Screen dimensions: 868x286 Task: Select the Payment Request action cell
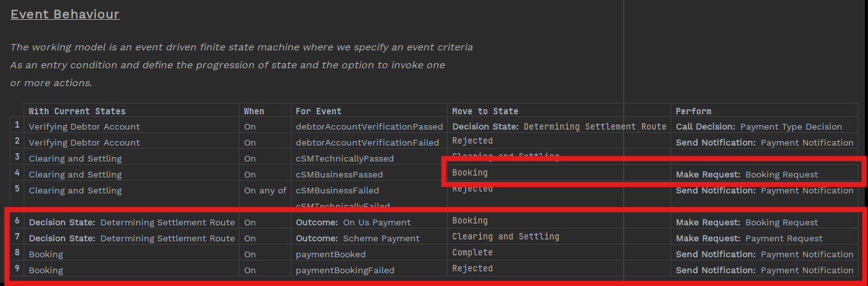coord(784,238)
